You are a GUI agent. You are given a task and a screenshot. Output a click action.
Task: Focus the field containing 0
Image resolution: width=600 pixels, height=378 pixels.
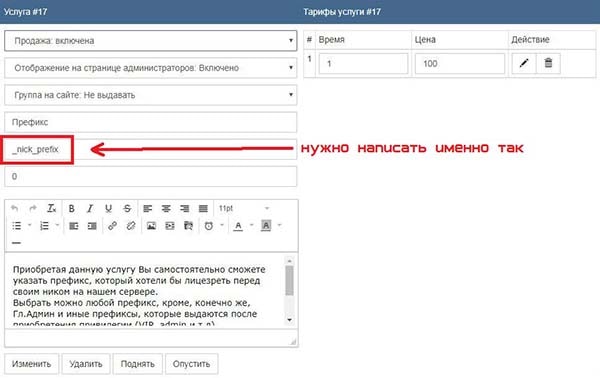click(x=150, y=176)
